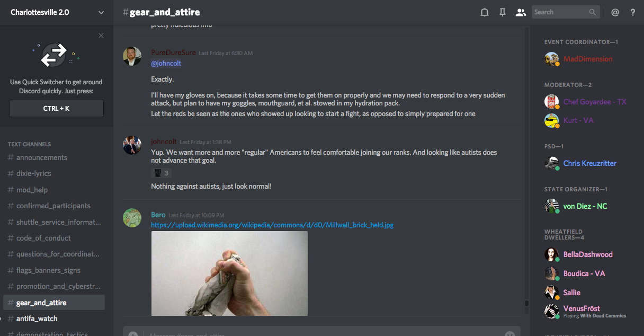
Task: Show pinned messages with the pin icon
Action: click(503, 12)
